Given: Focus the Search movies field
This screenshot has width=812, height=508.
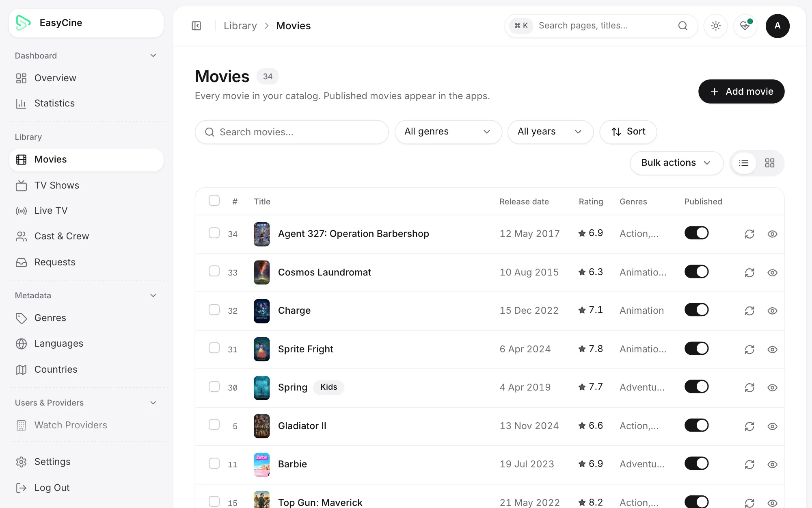Looking at the screenshot, I should pos(292,132).
